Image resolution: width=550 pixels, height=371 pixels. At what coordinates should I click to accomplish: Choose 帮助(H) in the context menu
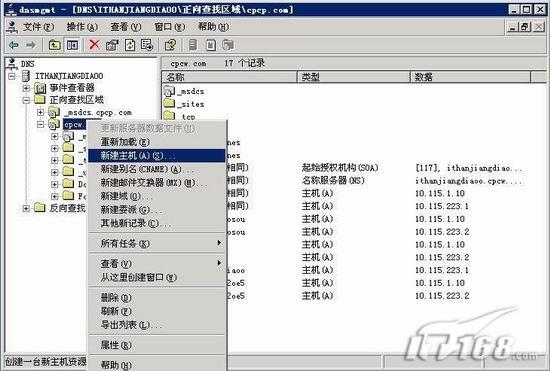pyautogui.click(x=156, y=365)
